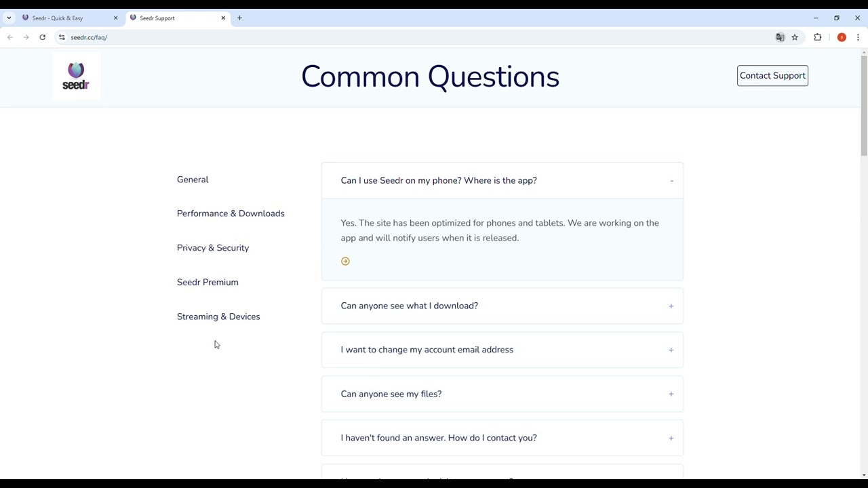This screenshot has width=868, height=488.
Task: Click the browser profile avatar icon
Action: click(842, 37)
